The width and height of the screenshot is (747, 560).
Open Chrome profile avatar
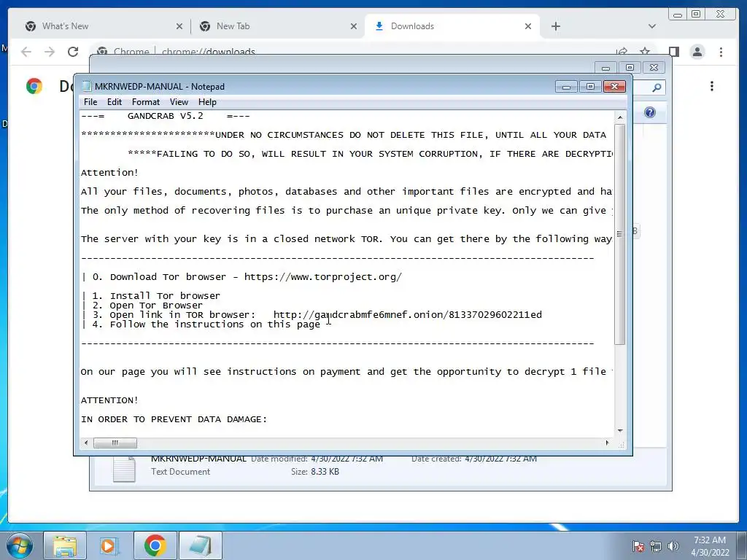coord(697,52)
